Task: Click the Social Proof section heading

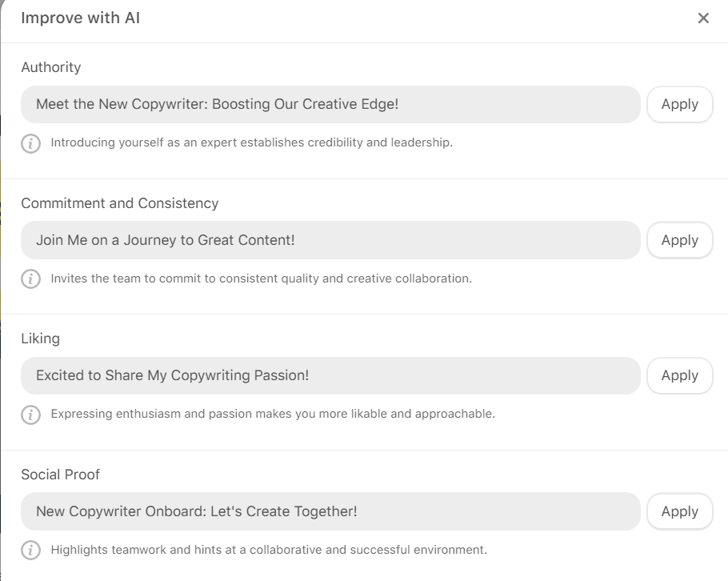Action: click(60, 474)
